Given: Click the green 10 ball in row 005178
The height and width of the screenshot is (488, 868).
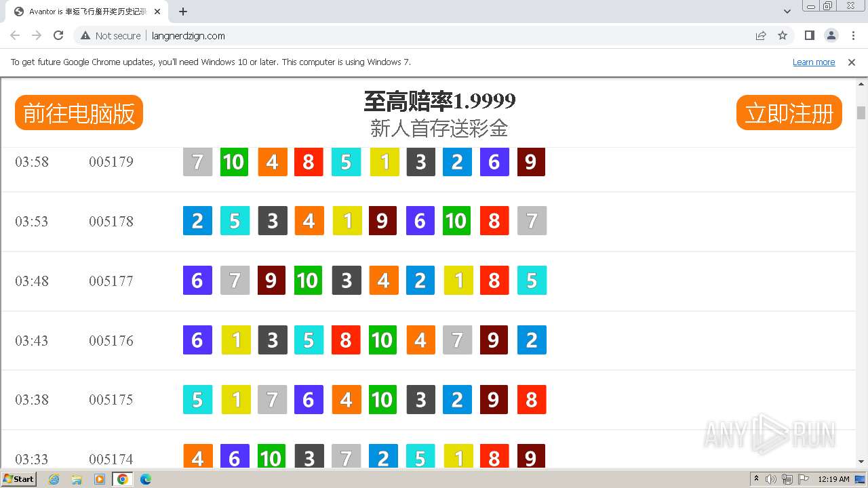Looking at the screenshot, I should coord(456,221).
